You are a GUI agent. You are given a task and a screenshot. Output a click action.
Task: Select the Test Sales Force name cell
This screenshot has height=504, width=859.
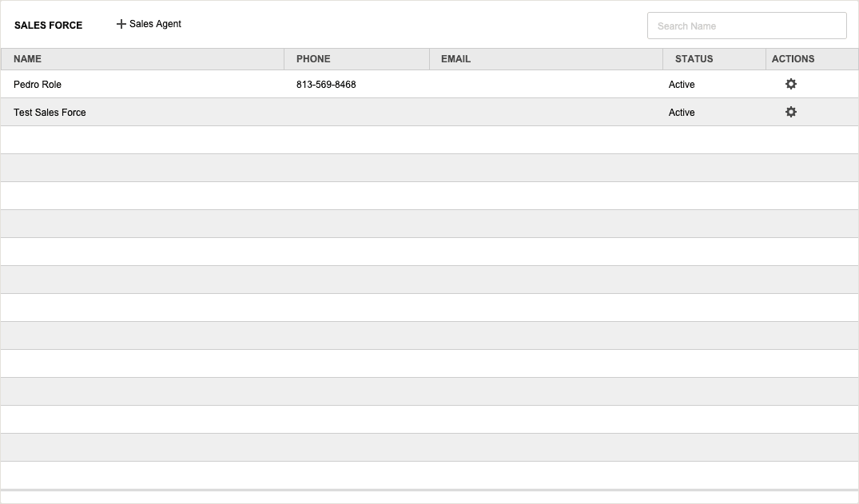click(50, 113)
